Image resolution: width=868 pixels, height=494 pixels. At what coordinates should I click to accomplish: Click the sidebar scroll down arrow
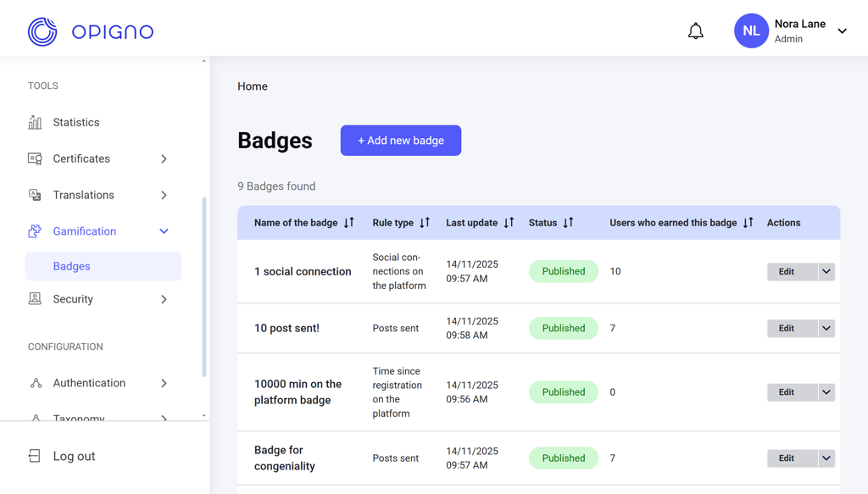(x=203, y=415)
